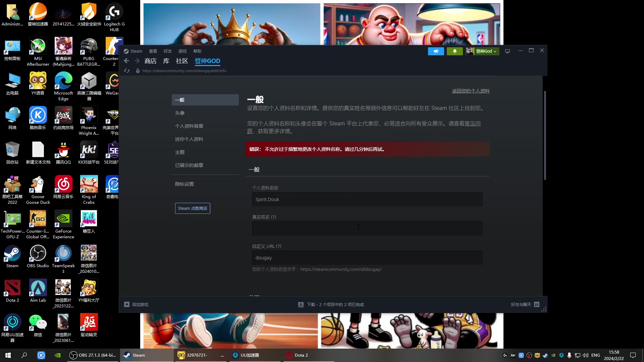Go to 库 library tab
644x362 pixels.
click(x=166, y=61)
